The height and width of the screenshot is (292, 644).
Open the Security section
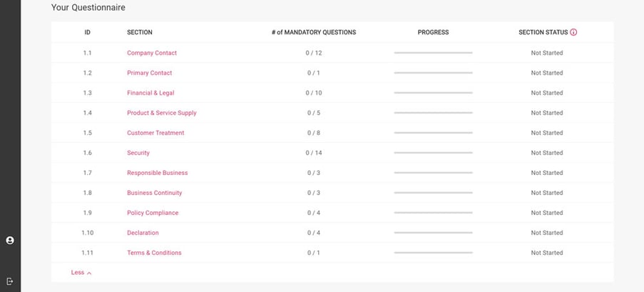coord(138,153)
